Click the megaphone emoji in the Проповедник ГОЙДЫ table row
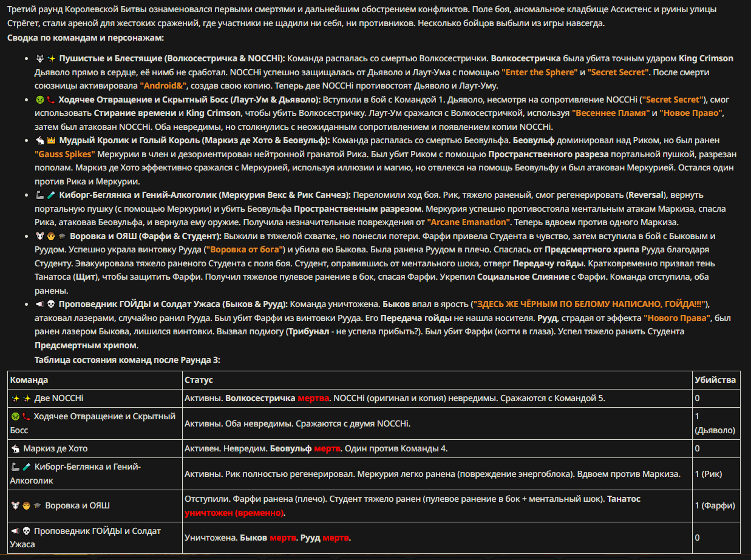751x560 pixels. click(x=15, y=531)
